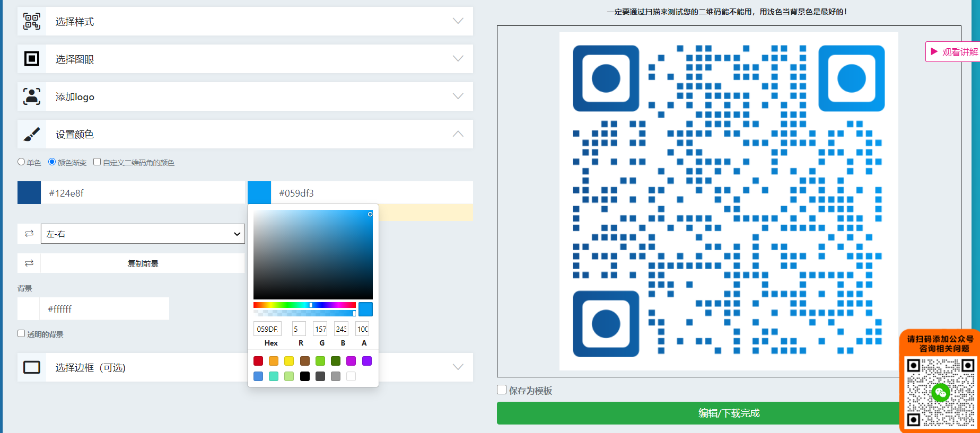Viewport: 980px width, 433px height.
Task: Click the A alpha value field
Action: [362, 329]
